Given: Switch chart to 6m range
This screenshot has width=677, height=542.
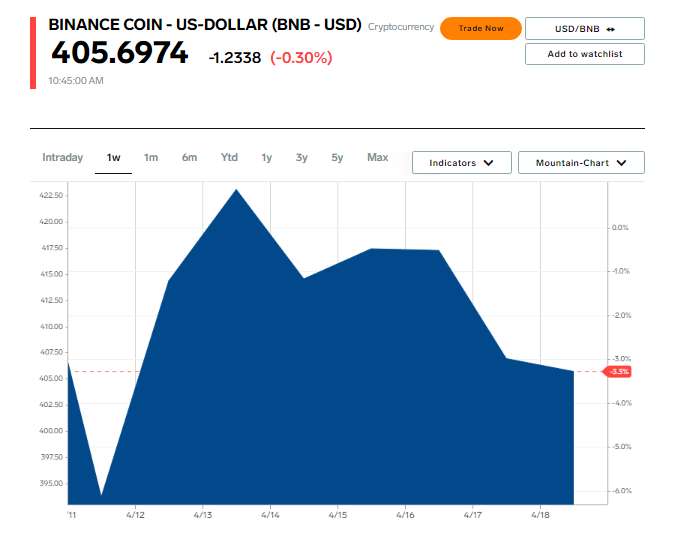Looking at the screenshot, I should (x=189, y=158).
